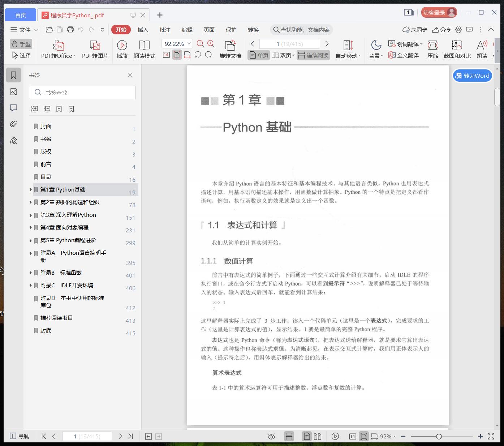
Task: Enter fullscreen with status bar icon
Action: click(x=491, y=436)
